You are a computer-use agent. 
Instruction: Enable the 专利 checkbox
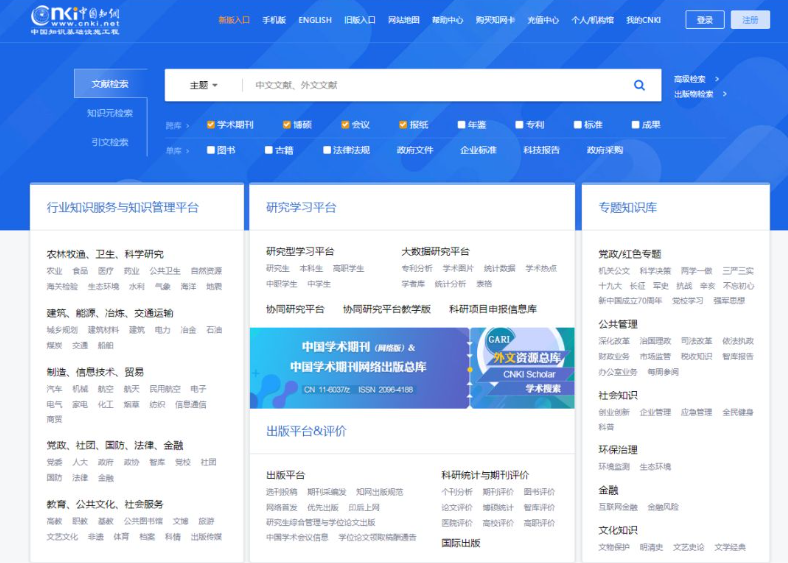tap(519, 125)
